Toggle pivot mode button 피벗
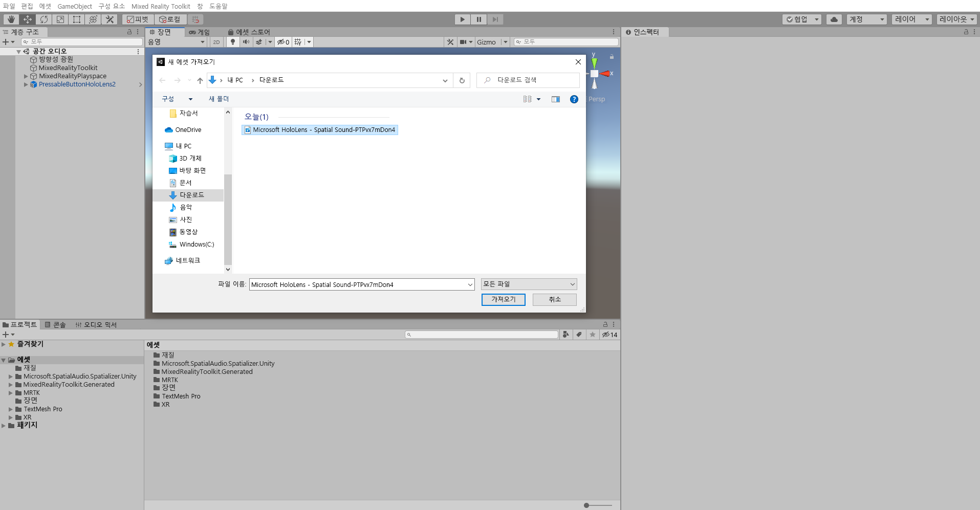The height and width of the screenshot is (510, 980). click(x=138, y=19)
